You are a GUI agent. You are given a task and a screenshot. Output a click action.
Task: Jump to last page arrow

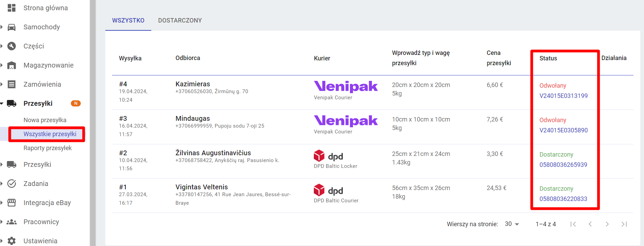tap(624, 224)
